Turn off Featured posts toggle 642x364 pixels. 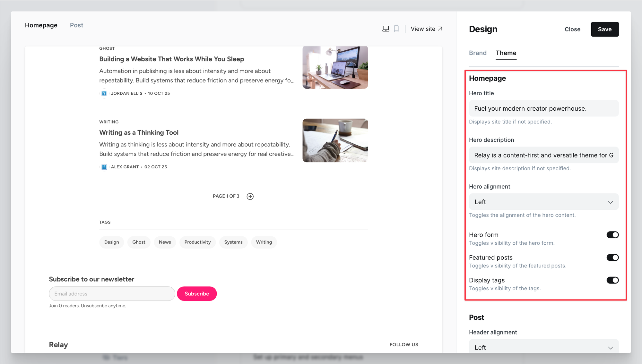612,258
